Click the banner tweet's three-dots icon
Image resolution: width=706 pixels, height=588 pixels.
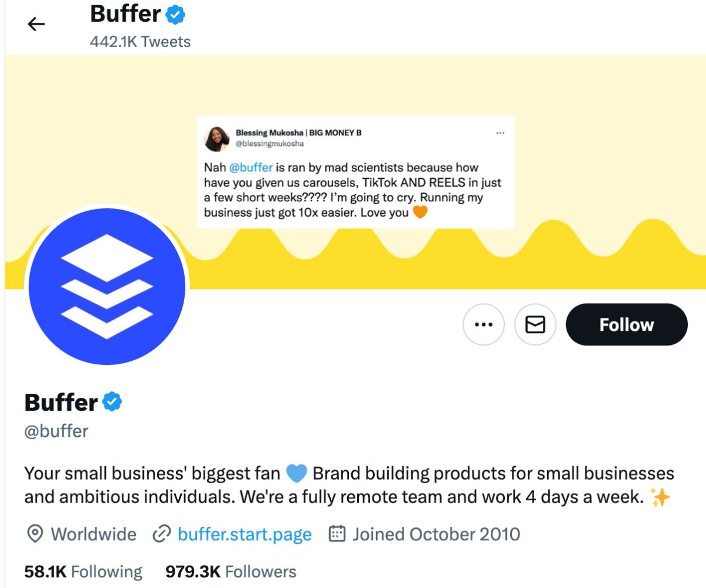501,133
